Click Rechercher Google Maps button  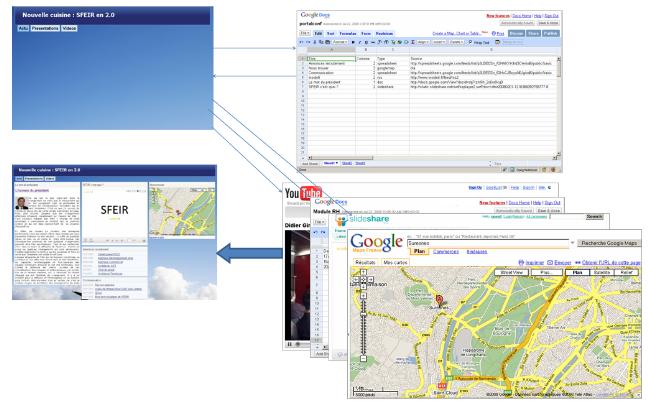click(x=609, y=243)
